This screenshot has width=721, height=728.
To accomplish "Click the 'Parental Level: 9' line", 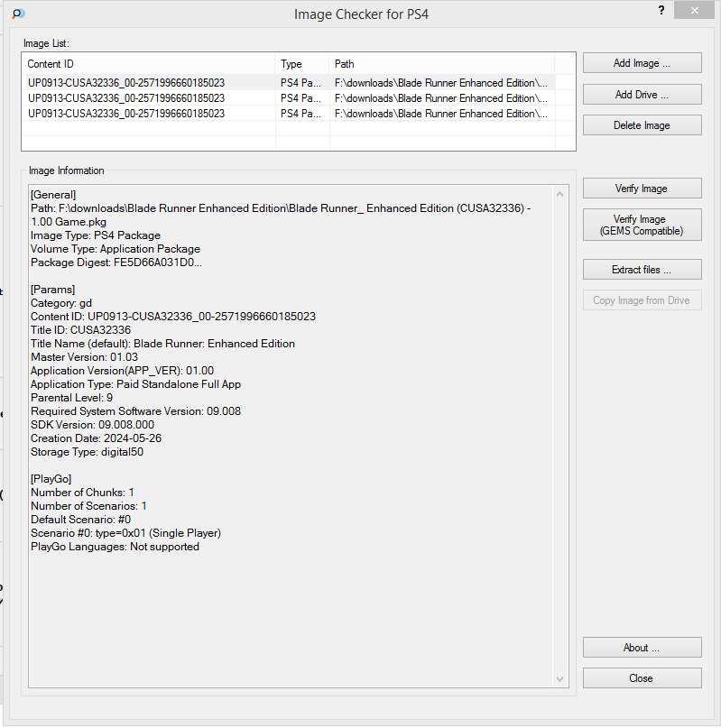I will point(71,398).
